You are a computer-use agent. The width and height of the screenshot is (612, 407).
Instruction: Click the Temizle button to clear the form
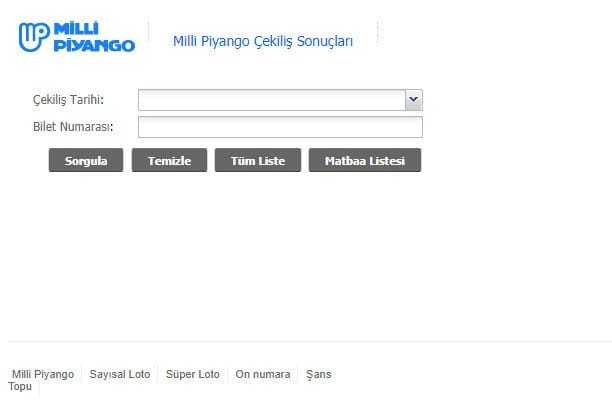[169, 160]
